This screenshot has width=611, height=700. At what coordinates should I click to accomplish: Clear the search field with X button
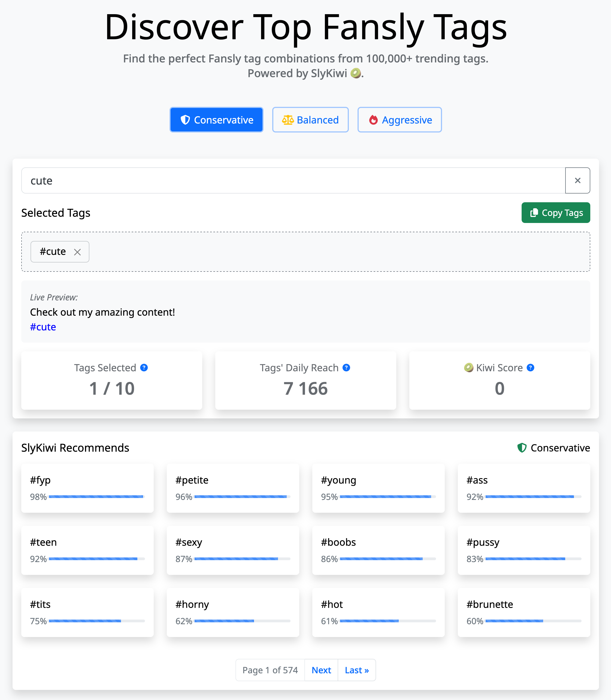click(x=577, y=180)
